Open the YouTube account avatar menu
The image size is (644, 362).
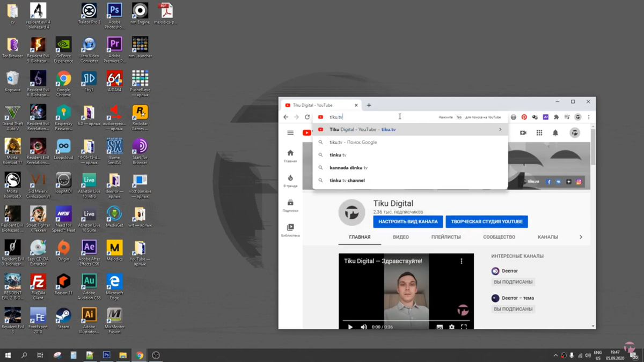[x=575, y=132]
